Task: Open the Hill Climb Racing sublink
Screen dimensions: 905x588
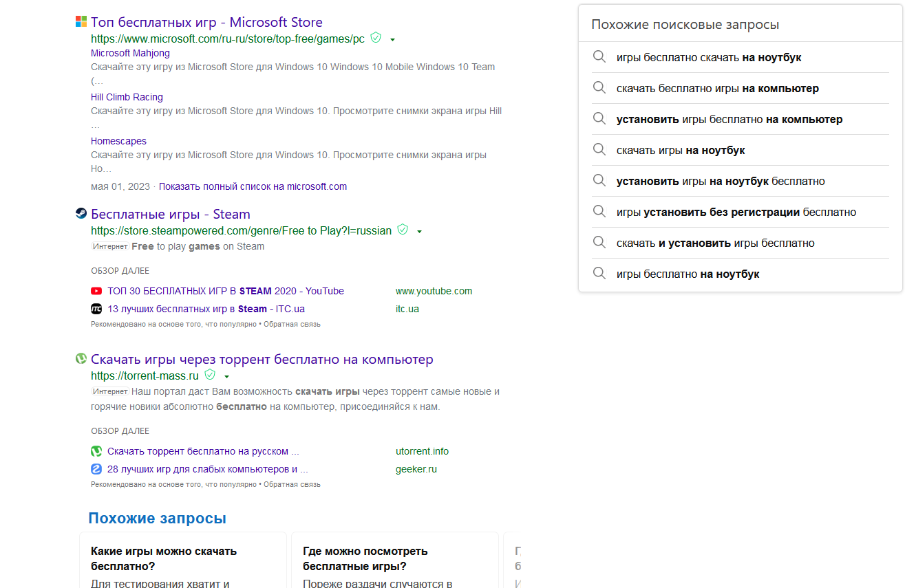Action: [127, 97]
